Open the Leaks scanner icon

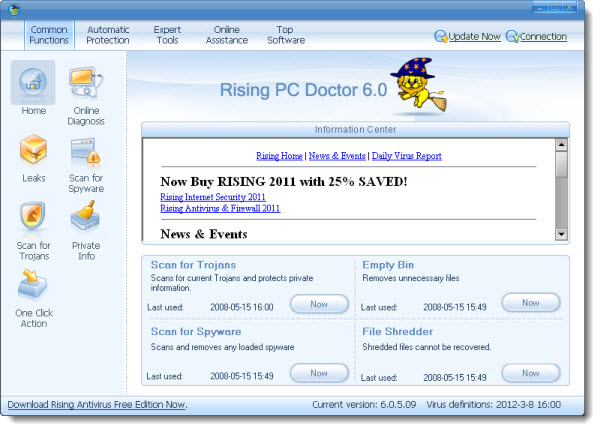(33, 151)
